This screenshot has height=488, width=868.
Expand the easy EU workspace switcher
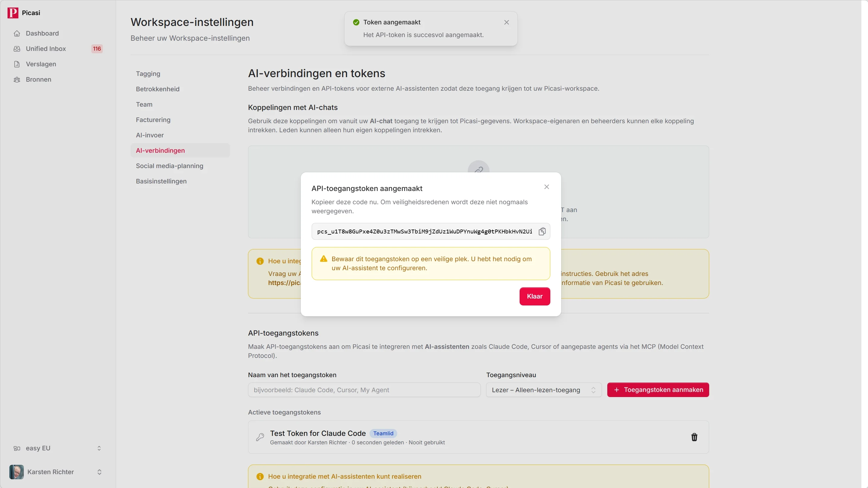click(99, 448)
